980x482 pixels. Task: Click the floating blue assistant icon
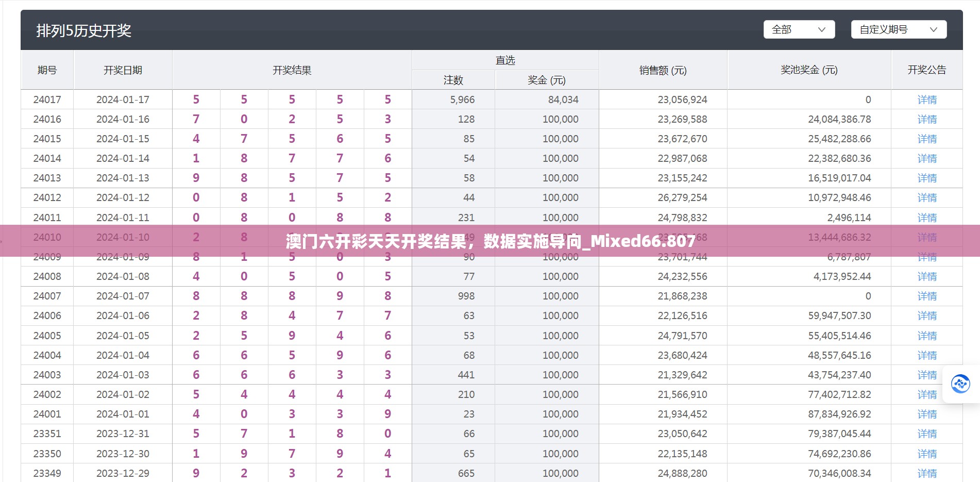pos(960,384)
